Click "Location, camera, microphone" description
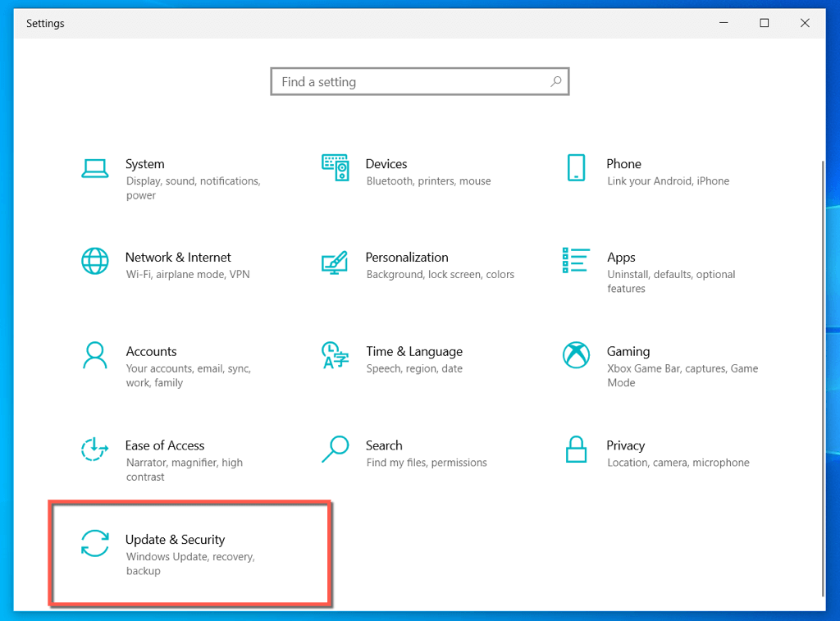Screen dimensions: 840x621 (x=678, y=463)
